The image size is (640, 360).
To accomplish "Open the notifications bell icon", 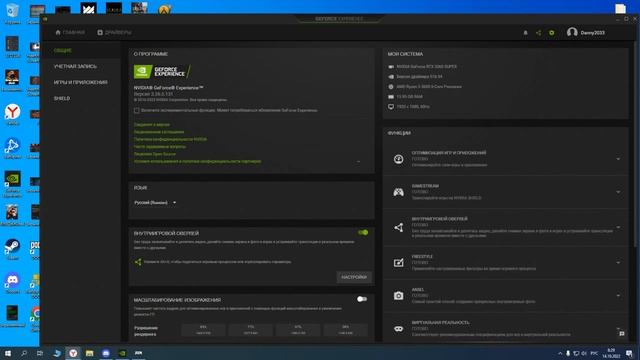I will point(525,33).
